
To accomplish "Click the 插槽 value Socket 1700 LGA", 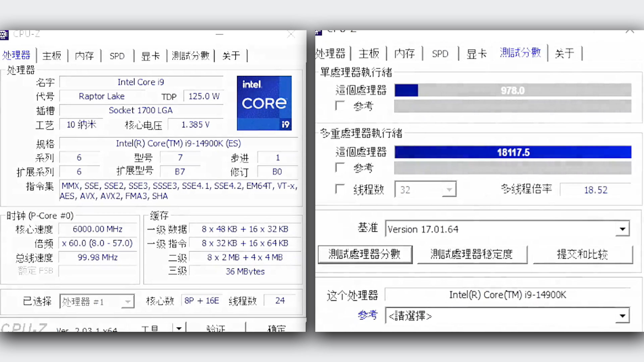I will (x=141, y=110).
